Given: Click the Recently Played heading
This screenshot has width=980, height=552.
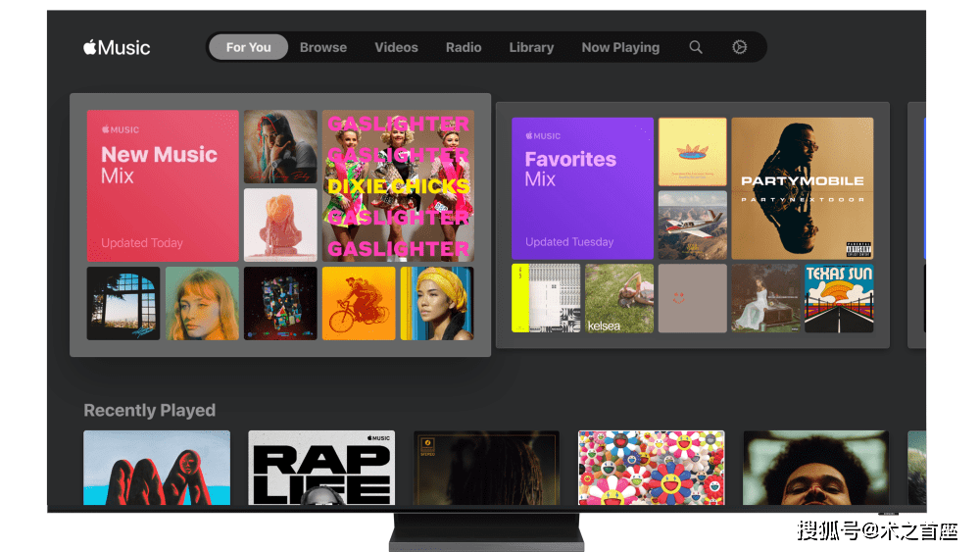Looking at the screenshot, I should click(149, 410).
